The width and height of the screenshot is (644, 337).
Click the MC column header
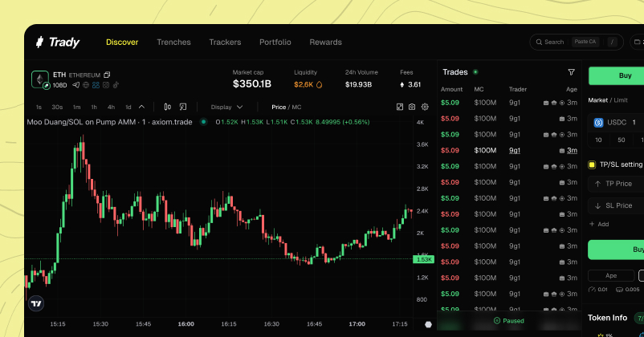pos(479,89)
